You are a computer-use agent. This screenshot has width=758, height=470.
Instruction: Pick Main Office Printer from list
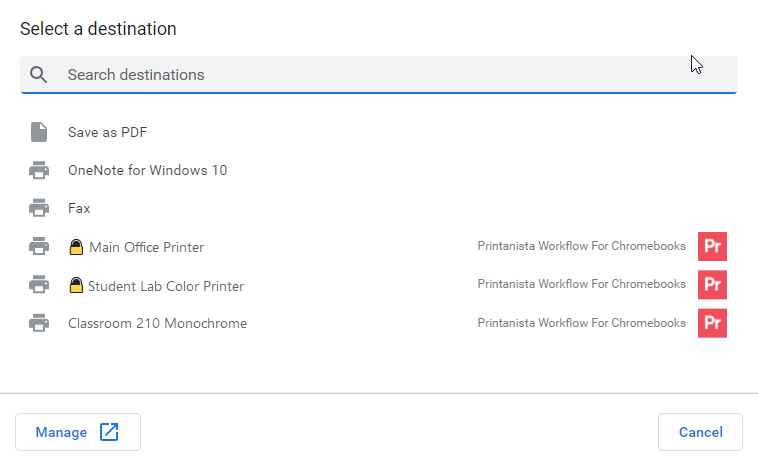tap(146, 247)
